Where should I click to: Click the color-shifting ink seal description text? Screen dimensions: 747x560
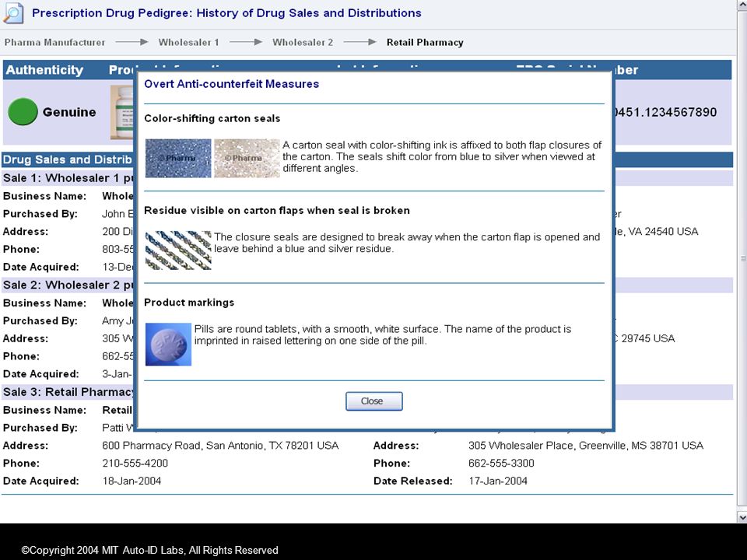point(442,156)
